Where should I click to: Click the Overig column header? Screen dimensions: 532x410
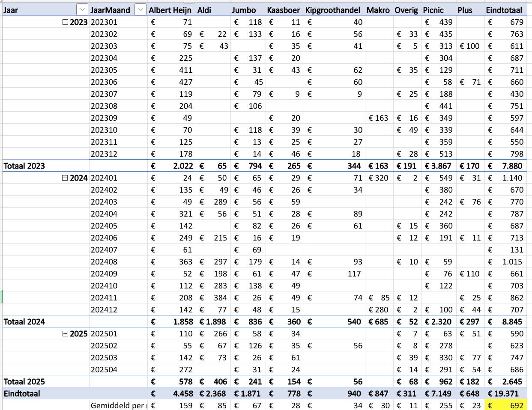406,10
